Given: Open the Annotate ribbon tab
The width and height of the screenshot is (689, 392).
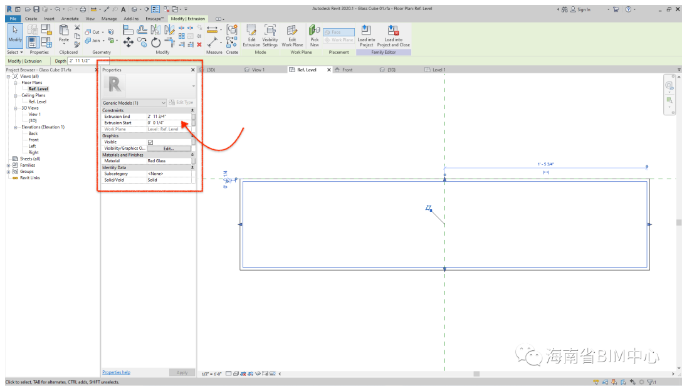Looking at the screenshot, I should click(x=70, y=18).
